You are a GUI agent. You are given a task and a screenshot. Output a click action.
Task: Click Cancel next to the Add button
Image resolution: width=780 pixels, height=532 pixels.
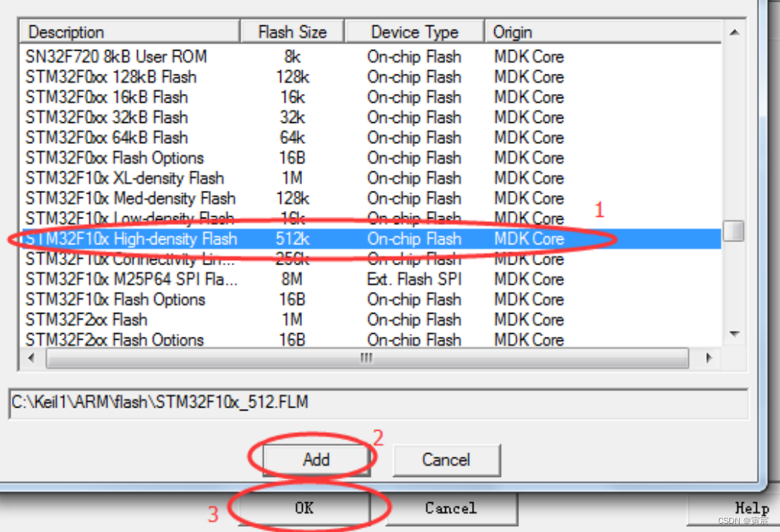(x=446, y=460)
